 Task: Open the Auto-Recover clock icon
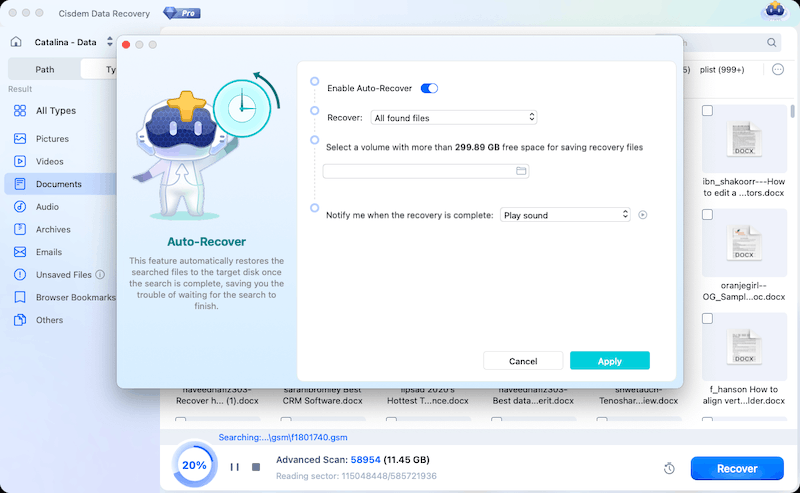pos(669,468)
